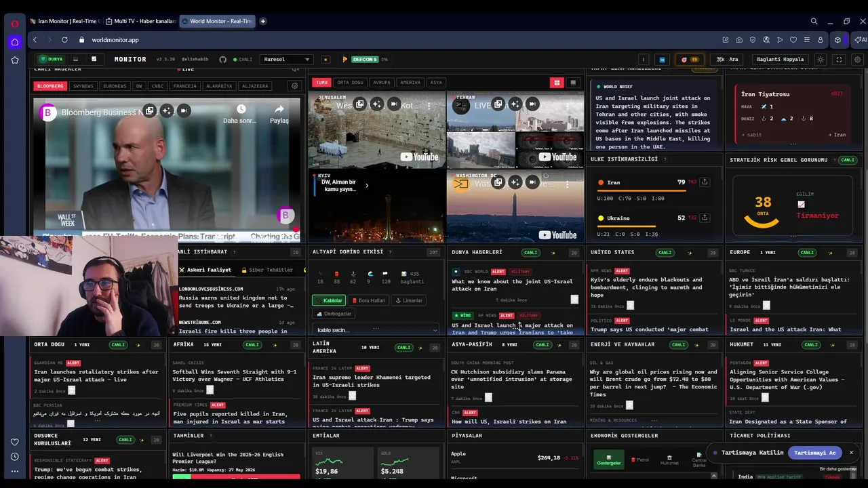
Task: Open 'What we know about the joint US-Israel' headline
Action: [512, 285]
